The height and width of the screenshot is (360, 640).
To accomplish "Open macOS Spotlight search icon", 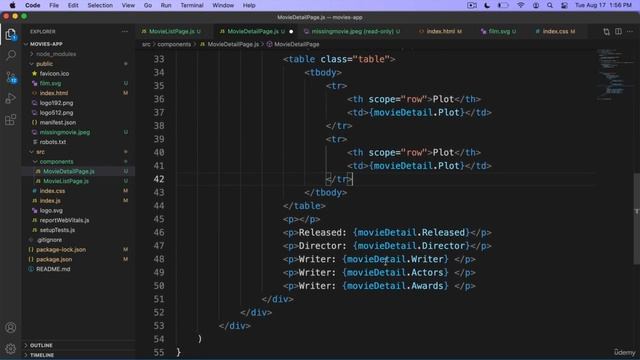I will tap(550, 5).
